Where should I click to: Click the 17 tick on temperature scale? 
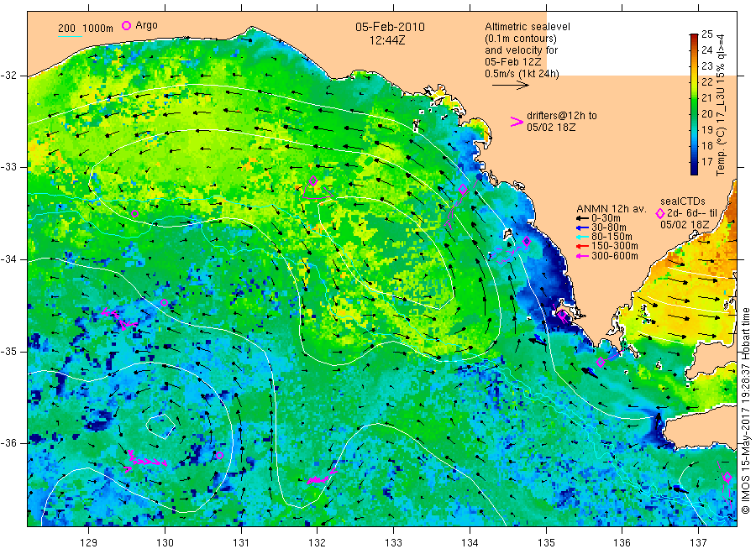click(x=706, y=162)
